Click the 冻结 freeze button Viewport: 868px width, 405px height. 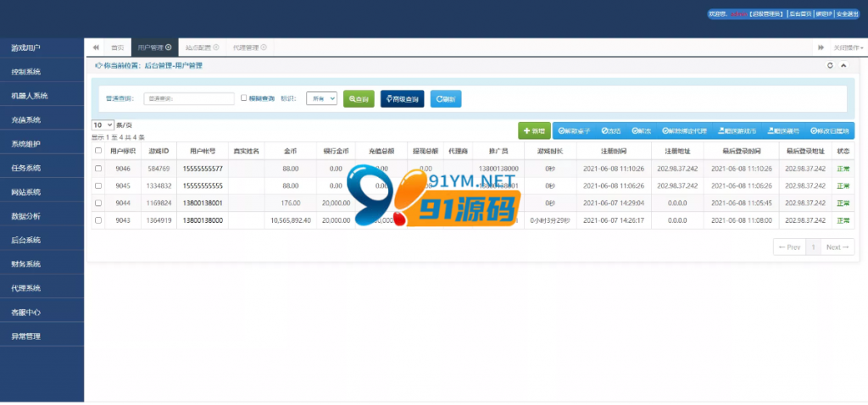point(611,131)
